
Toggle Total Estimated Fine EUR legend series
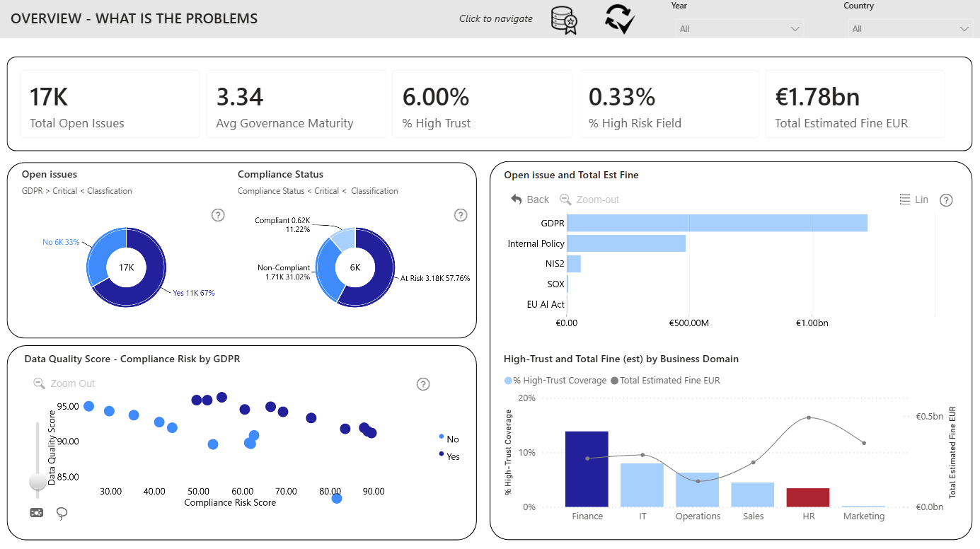click(665, 381)
